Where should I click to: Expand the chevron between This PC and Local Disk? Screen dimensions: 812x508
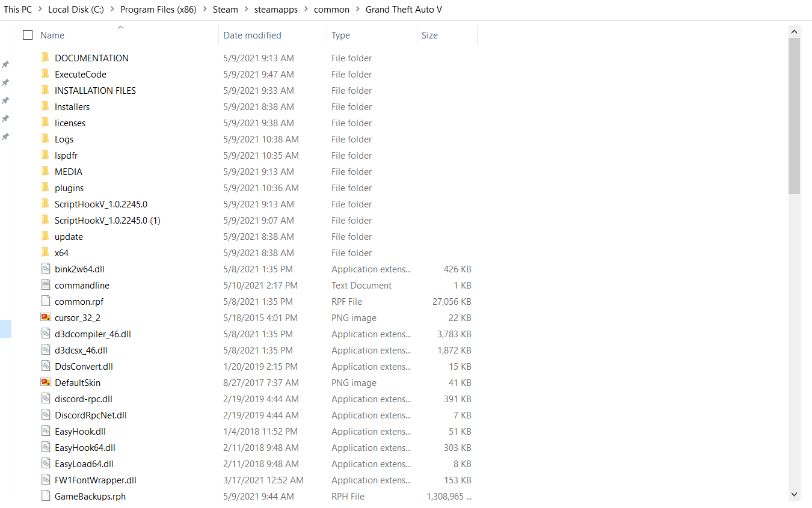pyautogui.click(x=40, y=10)
